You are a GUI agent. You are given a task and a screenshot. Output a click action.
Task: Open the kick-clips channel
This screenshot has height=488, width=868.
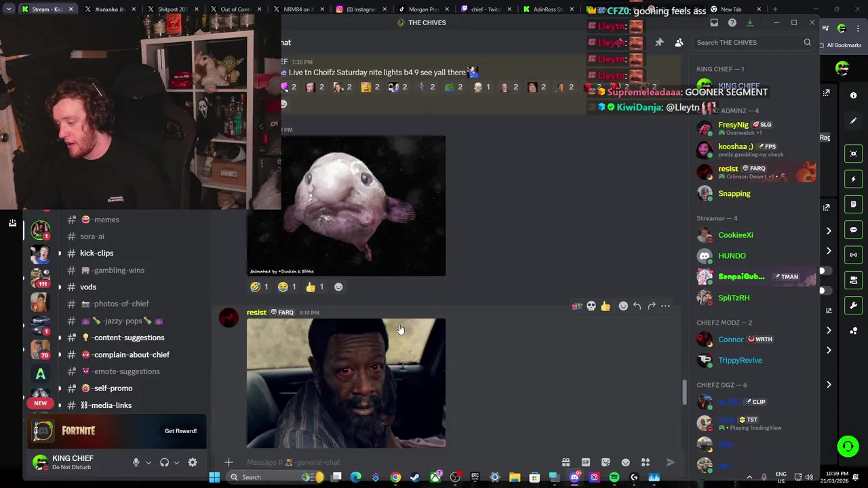[96, 253]
